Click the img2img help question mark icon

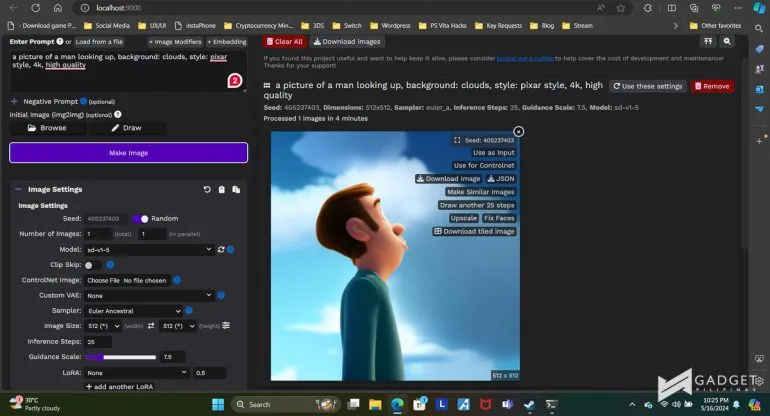(x=118, y=114)
